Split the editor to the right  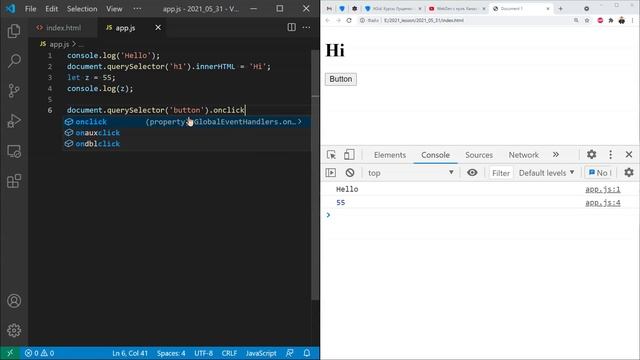(x=291, y=27)
